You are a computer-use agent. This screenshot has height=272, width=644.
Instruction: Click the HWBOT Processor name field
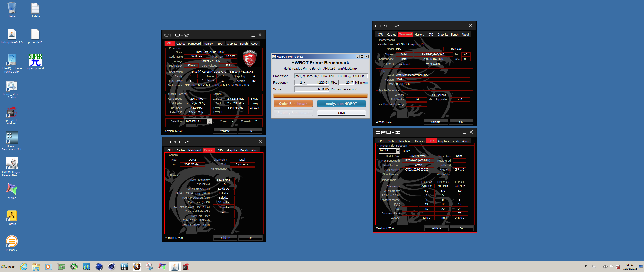tap(331, 76)
